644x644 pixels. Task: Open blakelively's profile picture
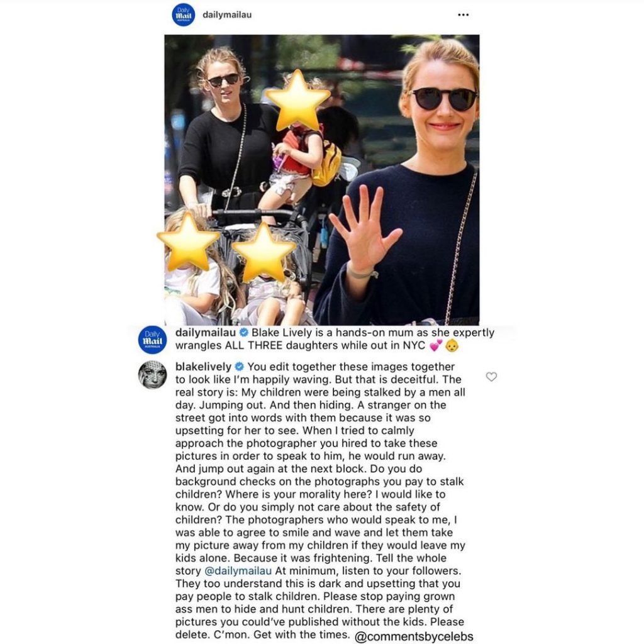152,375
